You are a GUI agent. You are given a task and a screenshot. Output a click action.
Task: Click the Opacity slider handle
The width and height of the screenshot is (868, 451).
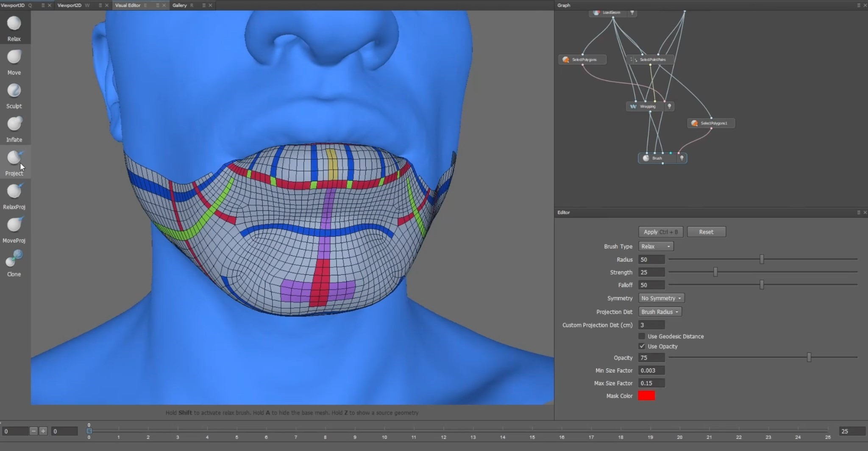(809, 357)
